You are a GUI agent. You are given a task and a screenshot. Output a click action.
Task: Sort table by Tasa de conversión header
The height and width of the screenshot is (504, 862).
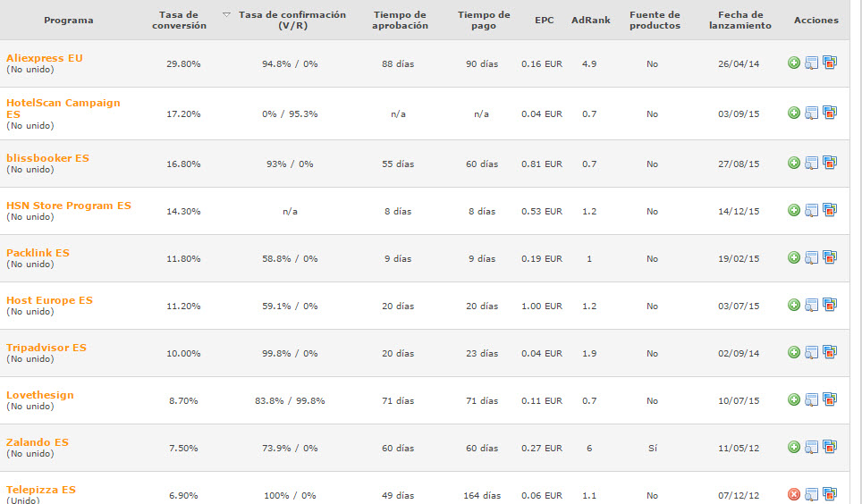(179, 21)
